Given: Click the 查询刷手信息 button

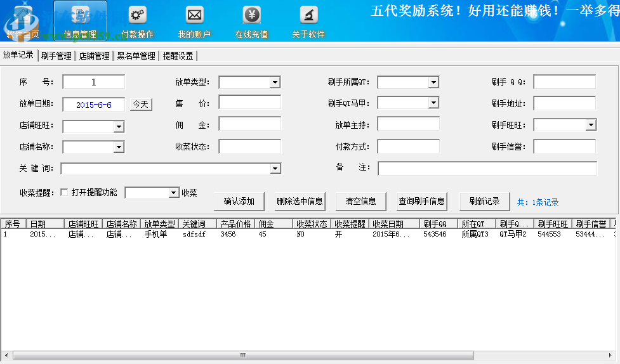Looking at the screenshot, I should [x=421, y=202].
